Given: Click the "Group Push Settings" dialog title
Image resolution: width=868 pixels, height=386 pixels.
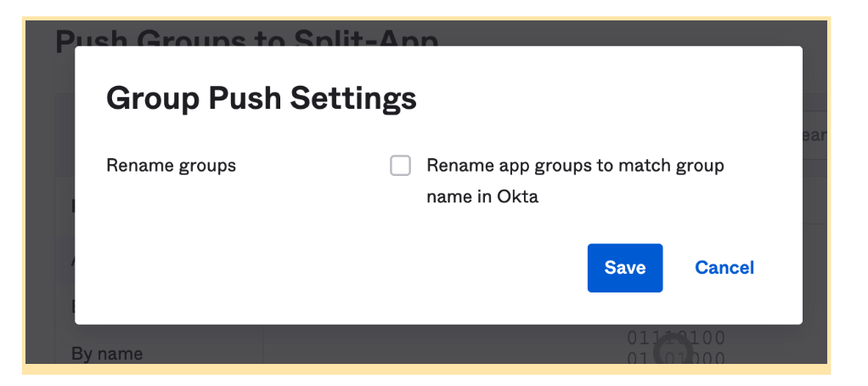Looking at the screenshot, I should click(x=261, y=99).
